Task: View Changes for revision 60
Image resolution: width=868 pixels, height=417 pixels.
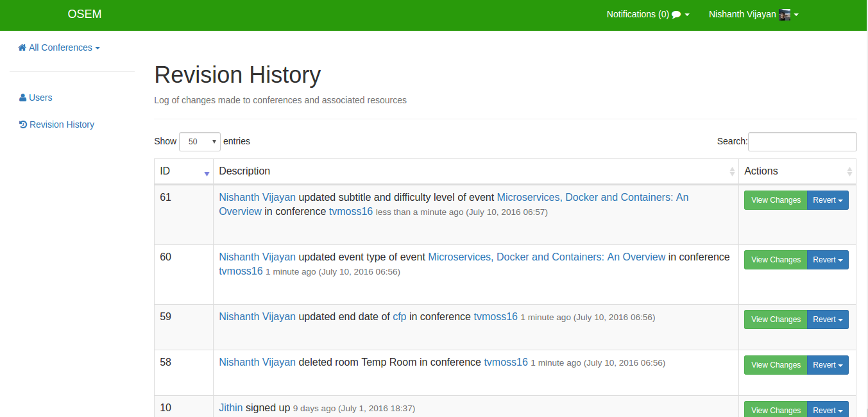Action: tap(776, 260)
